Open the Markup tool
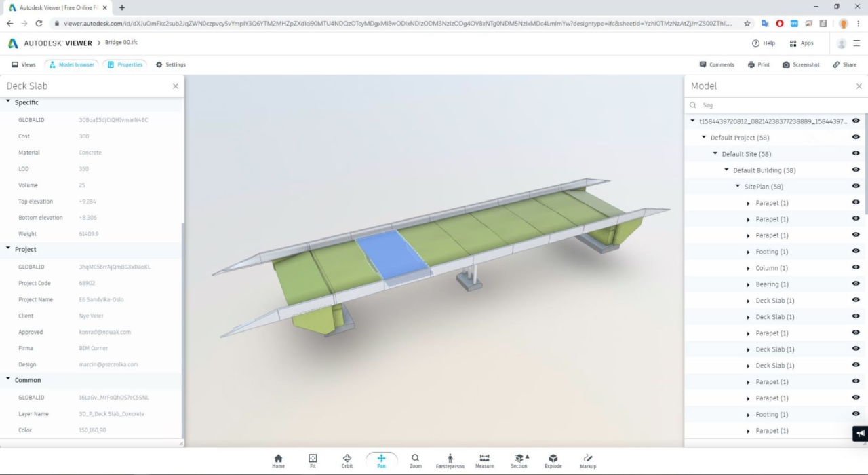This screenshot has width=868, height=475. 588,461
